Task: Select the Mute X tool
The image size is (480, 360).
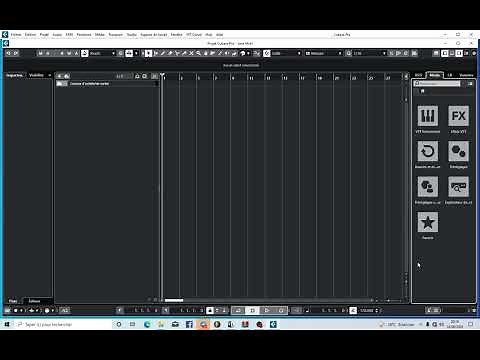Action: 191,53
